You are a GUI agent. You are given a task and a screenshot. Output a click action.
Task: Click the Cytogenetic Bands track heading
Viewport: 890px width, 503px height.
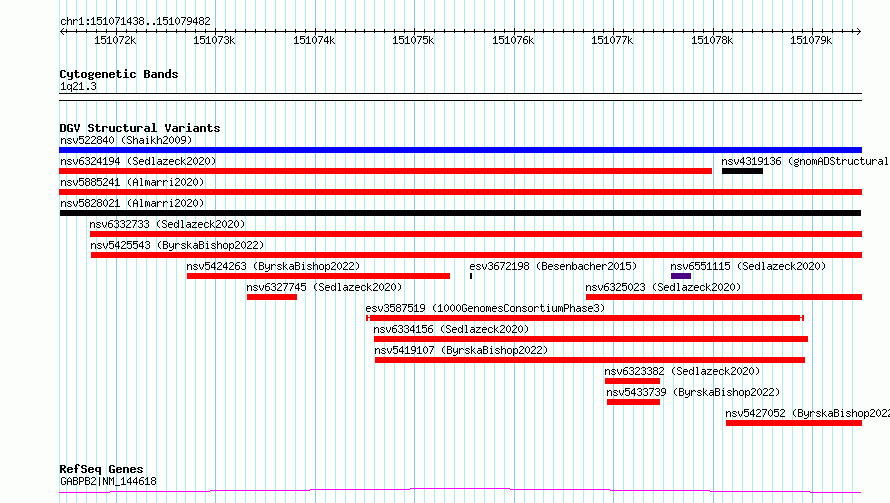click(x=119, y=74)
